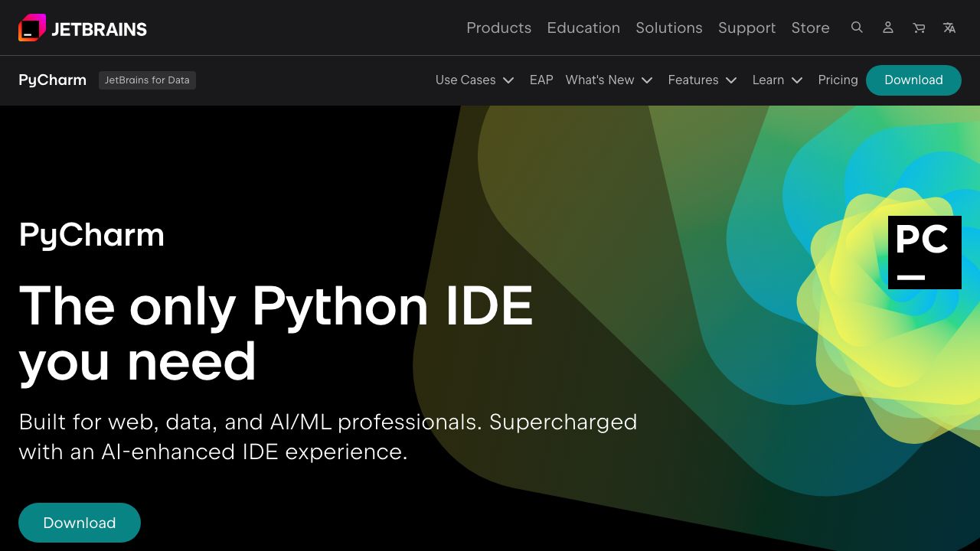This screenshot has height=551, width=980.
Task: Open the Support menu
Action: pos(746,28)
